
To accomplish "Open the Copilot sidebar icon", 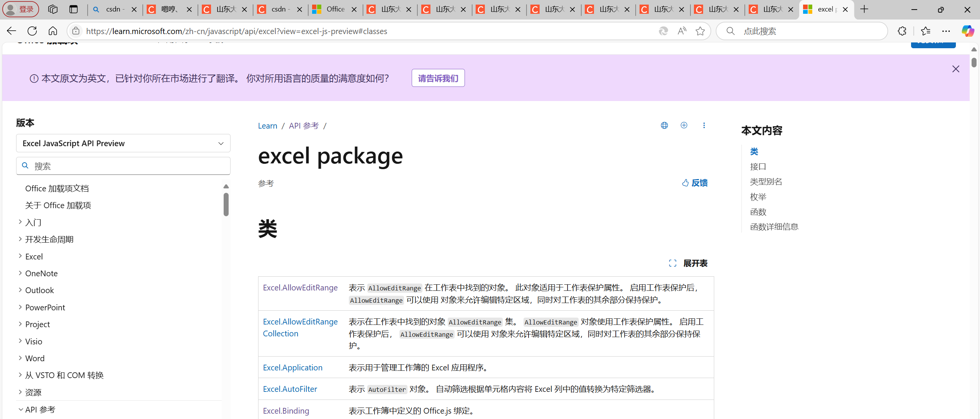I will point(968,31).
